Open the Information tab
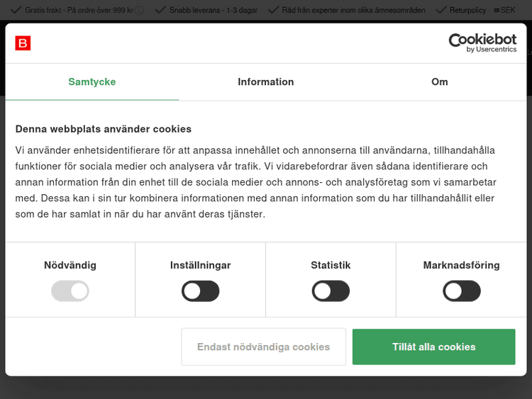The width and height of the screenshot is (532, 399). pyautogui.click(x=266, y=82)
